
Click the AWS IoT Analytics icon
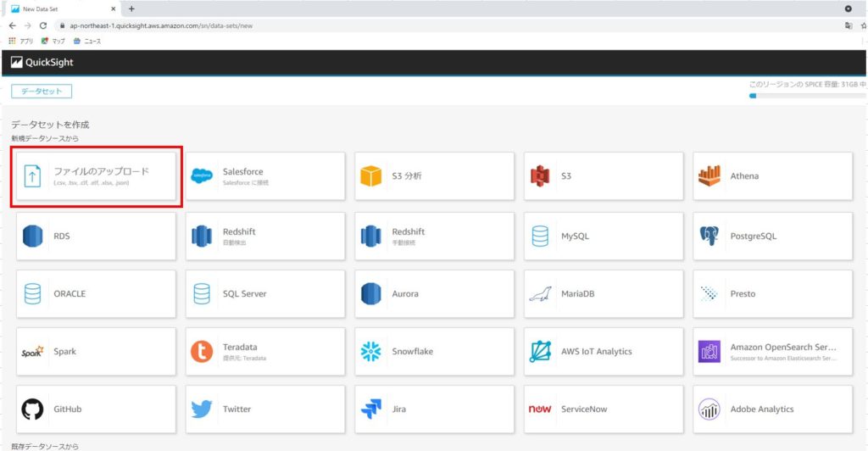[x=540, y=352]
